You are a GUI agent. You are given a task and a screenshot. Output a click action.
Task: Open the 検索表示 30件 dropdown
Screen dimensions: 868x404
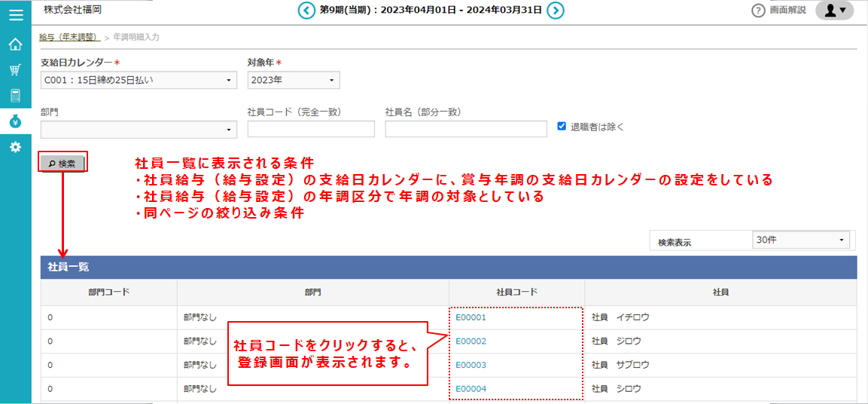coord(800,240)
